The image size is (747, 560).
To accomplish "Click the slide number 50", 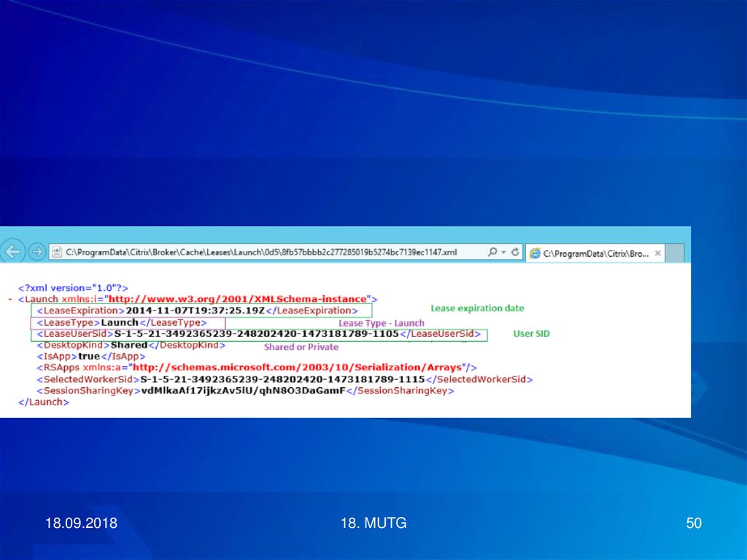I will coord(694,523).
